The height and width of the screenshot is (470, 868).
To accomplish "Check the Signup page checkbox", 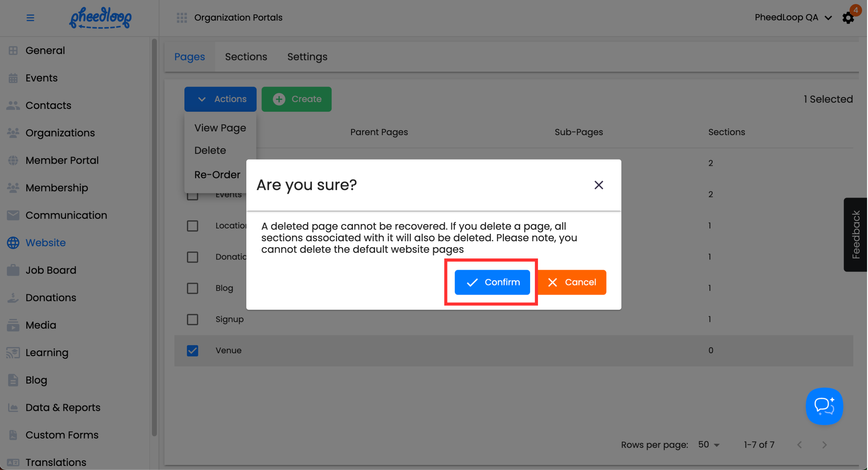I will pyautogui.click(x=192, y=319).
